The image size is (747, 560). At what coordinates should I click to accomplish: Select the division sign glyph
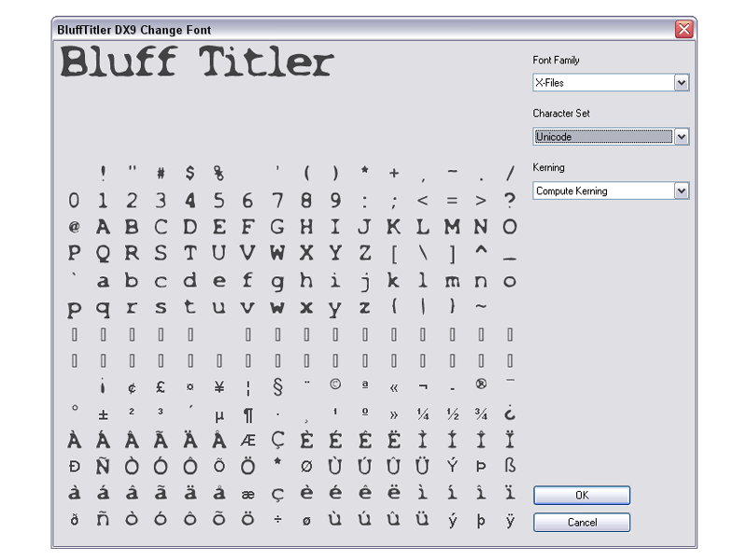277,519
